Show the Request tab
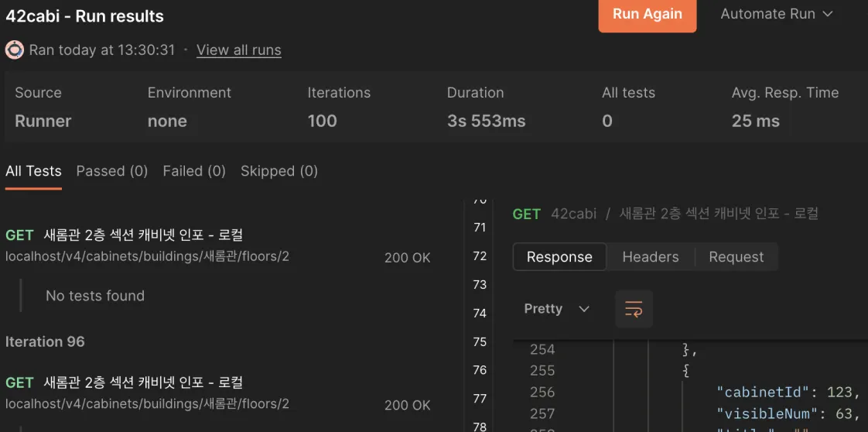 [736, 257]
